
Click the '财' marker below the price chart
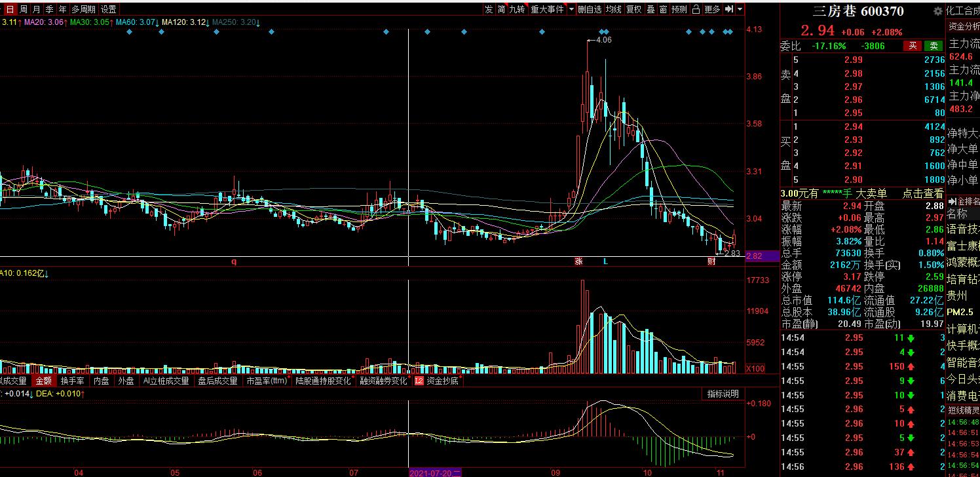pyautogui.click(x=711, y=261)
